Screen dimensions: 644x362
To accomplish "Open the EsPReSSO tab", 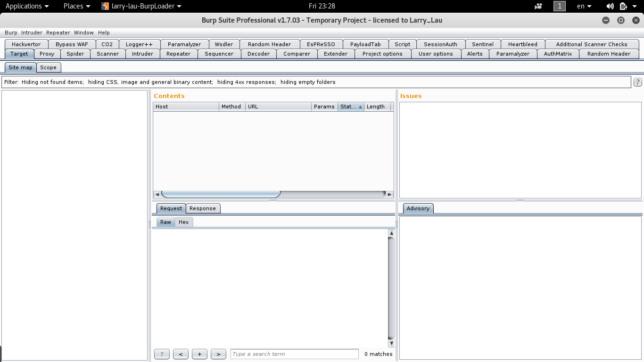I will [321, 44].
